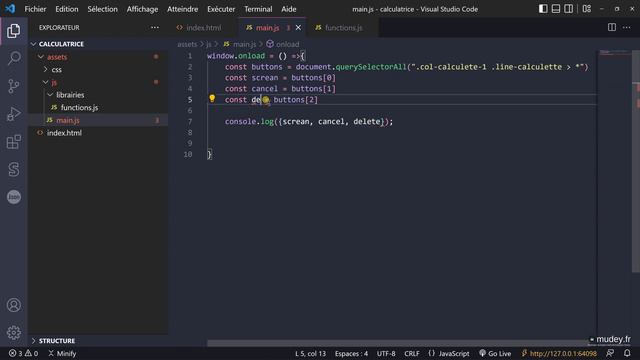
Task: Change CRLF end of line sequence
Action: [x=411, y=353]
